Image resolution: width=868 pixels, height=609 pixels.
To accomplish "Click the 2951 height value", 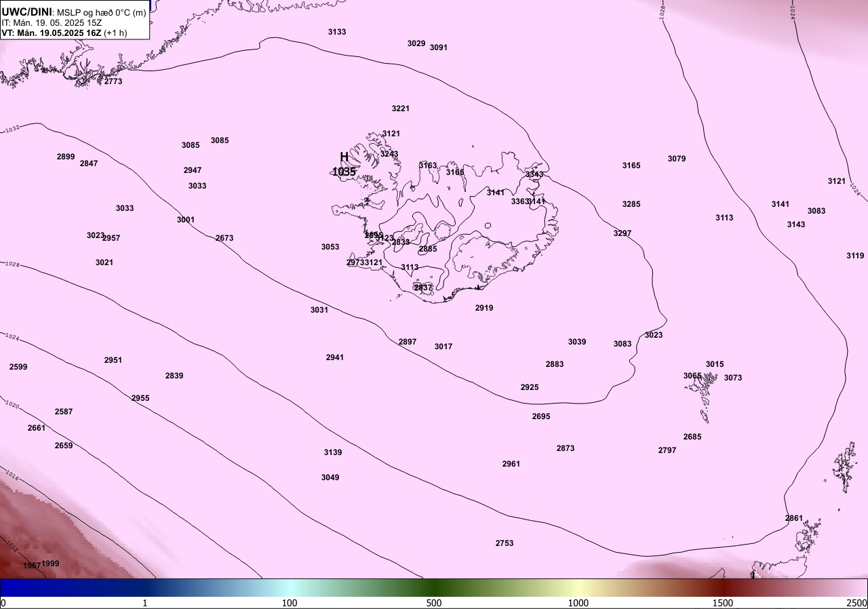I will tap(113, 360).
